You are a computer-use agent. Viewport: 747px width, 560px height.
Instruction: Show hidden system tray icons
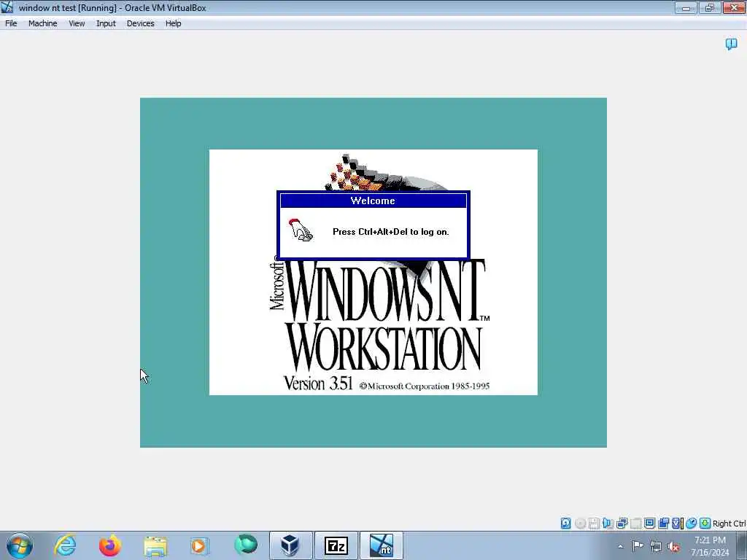[x=620, y=546]
